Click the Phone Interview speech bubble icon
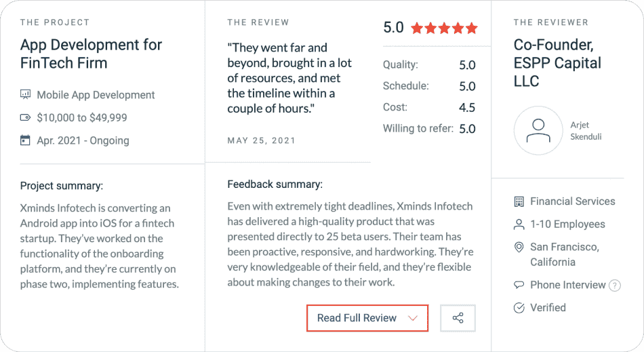The image size is (644, 352). 519,285
